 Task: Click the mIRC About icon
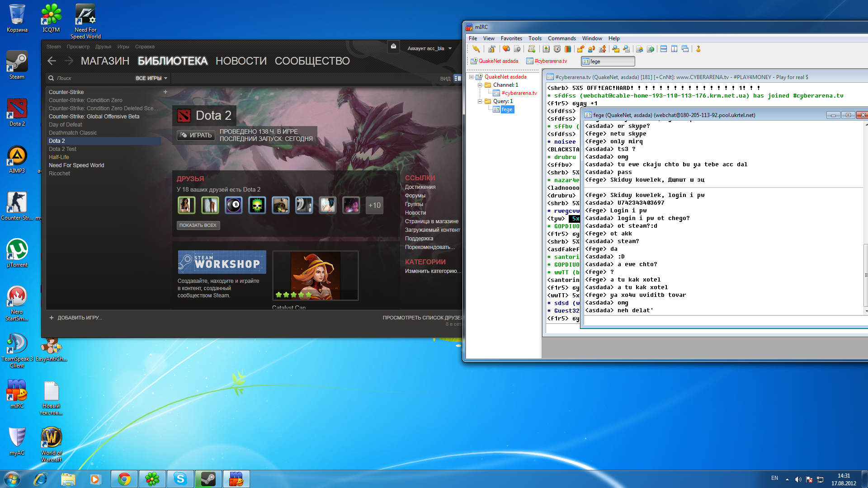[x=698, y=49]
